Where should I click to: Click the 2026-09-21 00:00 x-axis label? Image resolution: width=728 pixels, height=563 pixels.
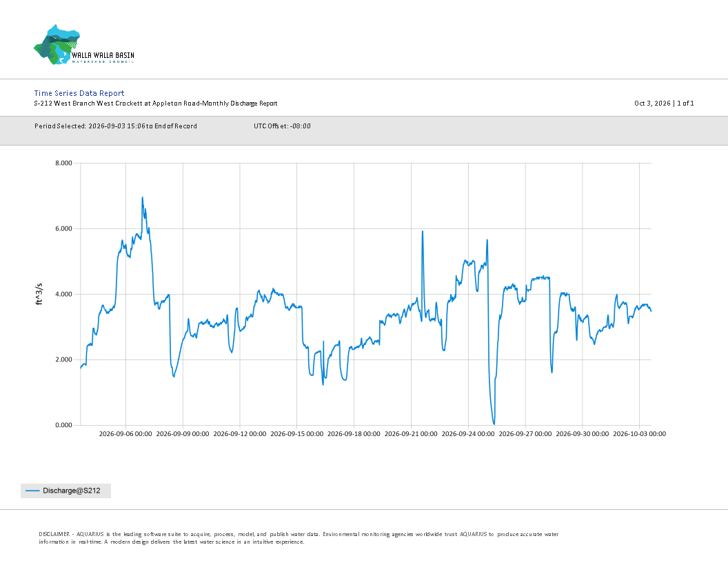411,434
